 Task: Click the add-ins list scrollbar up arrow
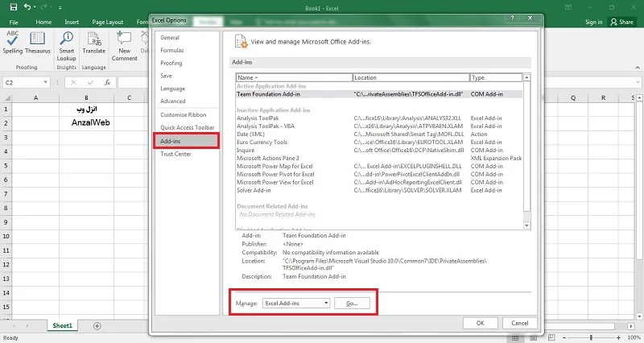pyautogui.click(x=526, y=77)
